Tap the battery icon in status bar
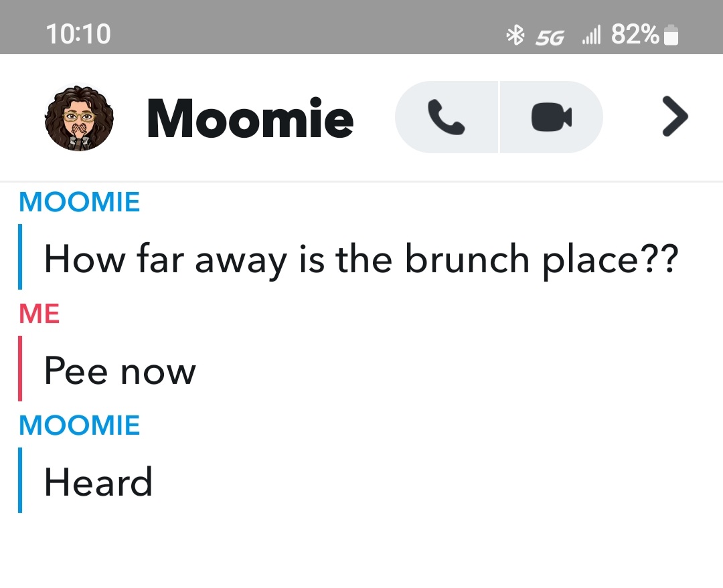The width and height of the screenshot is (723, 588). [670, 35]
